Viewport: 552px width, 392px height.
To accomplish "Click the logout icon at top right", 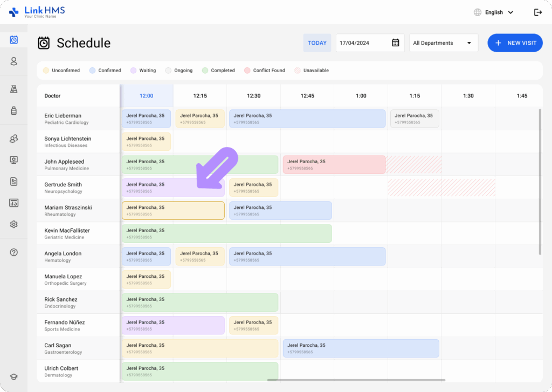I will coord(537,12).
